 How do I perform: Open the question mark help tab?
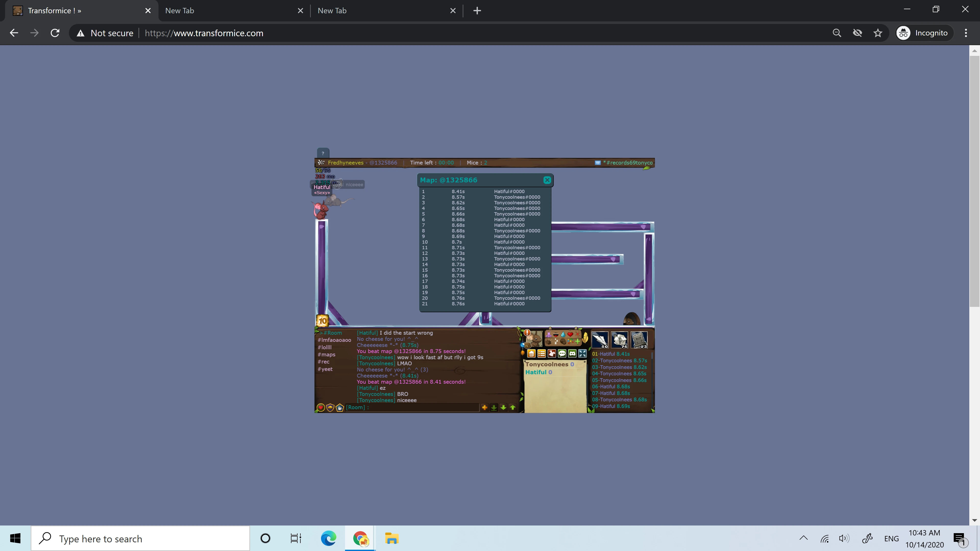coord(323,153)
